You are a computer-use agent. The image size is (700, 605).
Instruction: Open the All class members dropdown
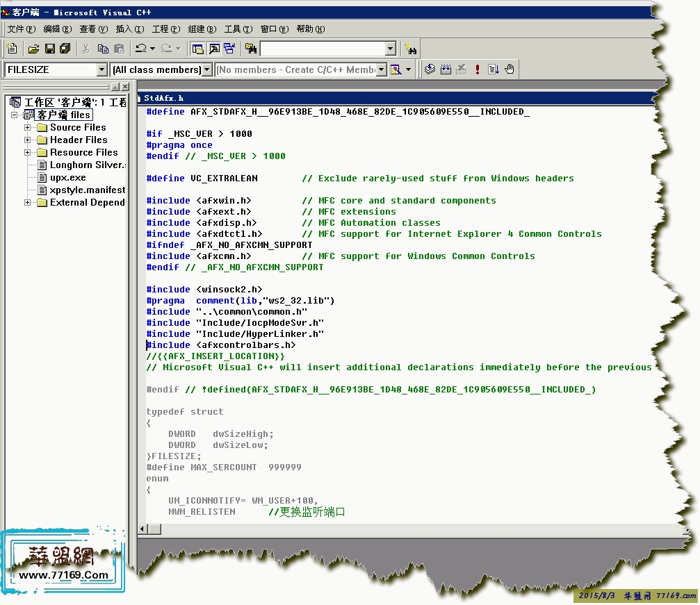[x=206, y=69]
